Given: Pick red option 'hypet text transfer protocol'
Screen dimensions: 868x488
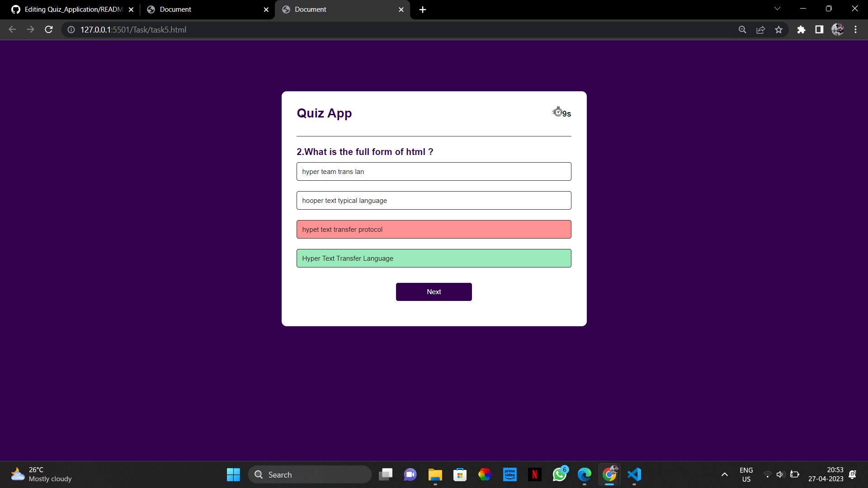Looking at the screenshot, I should coord(434,230).
